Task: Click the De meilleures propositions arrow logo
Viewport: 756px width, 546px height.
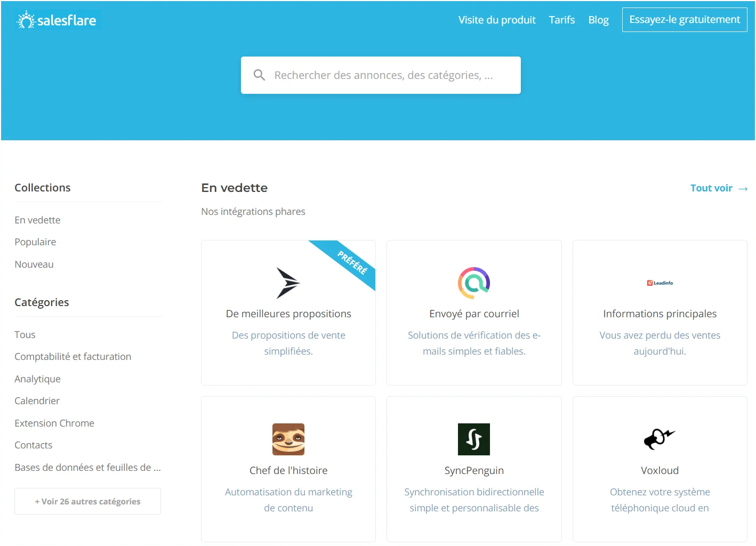Action: (288, 283)
